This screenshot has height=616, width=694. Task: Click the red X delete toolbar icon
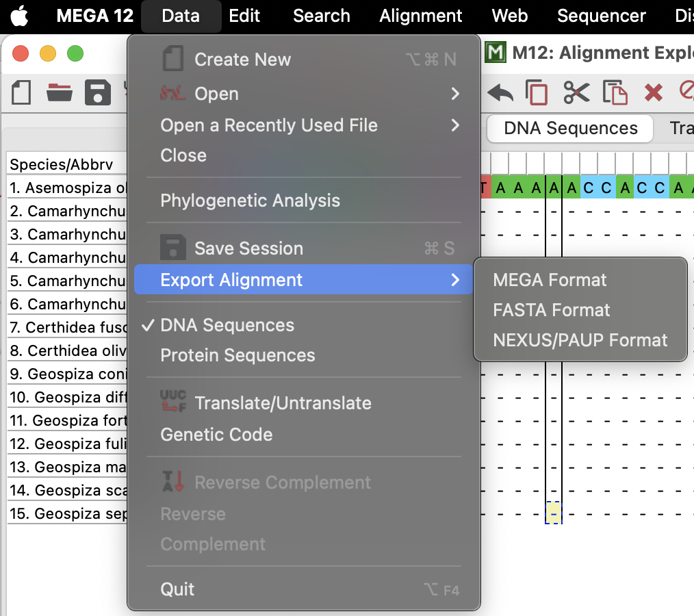(654, 93)
